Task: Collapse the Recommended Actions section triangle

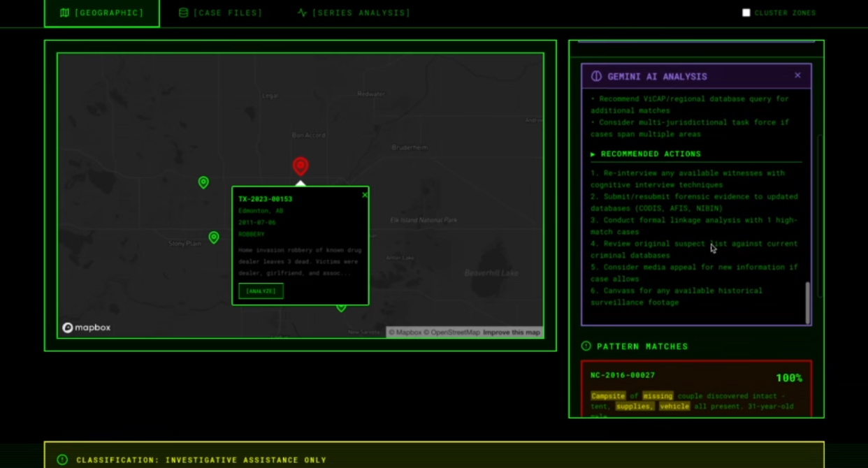Action: pyautogui.click(x=593, y=154)
